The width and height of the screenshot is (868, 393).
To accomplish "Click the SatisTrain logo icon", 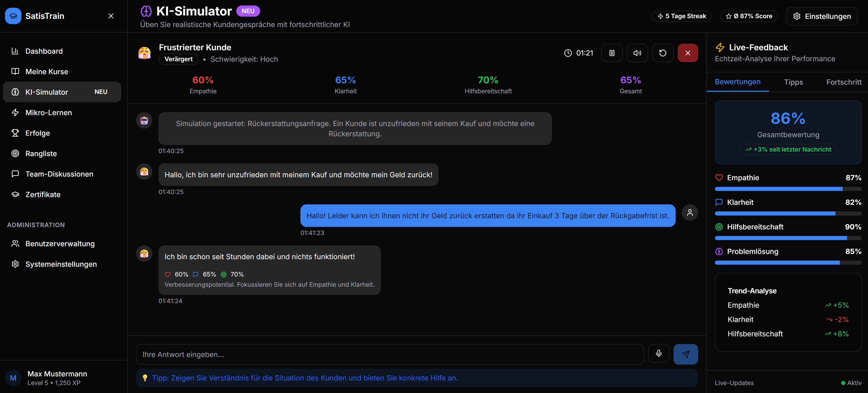I will click(13, 16).
